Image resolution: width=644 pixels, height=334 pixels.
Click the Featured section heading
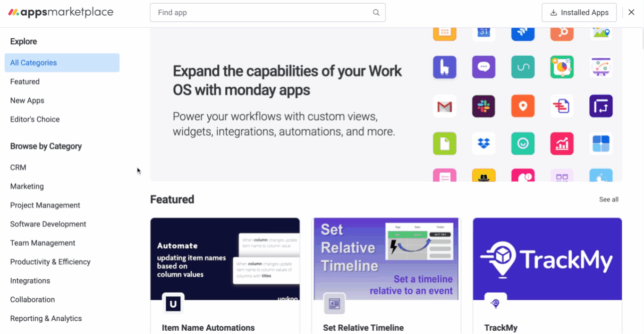pos(172,200)
